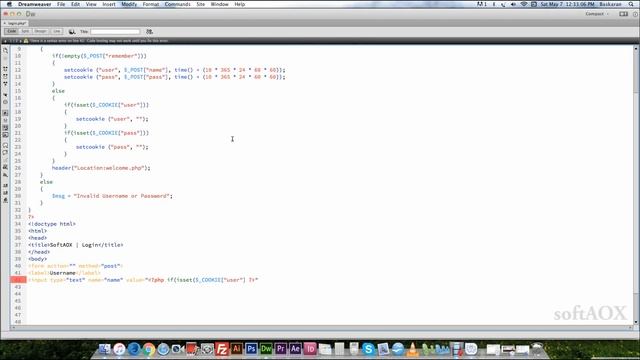Switch to Code view
This screenshot has width=640, height=360.
point(11,31)
